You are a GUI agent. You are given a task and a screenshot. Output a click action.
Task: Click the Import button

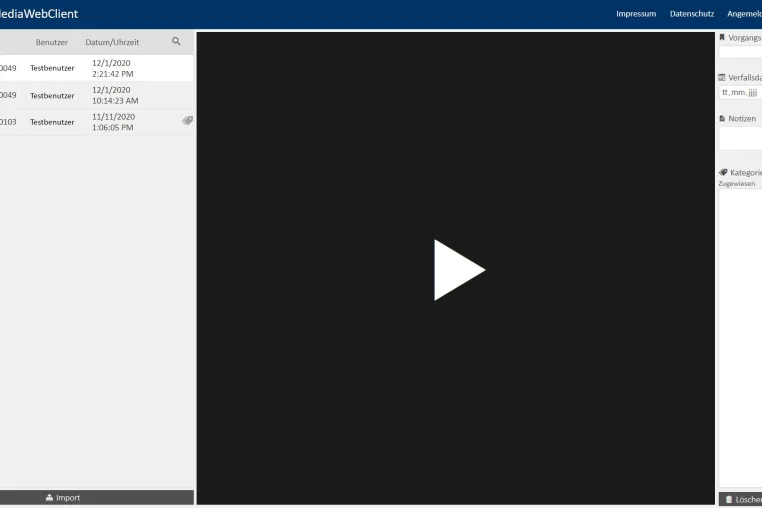(97, 497)
